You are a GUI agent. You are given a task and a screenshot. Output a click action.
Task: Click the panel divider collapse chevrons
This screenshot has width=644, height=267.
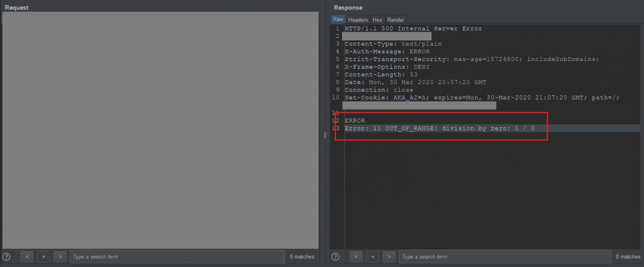324,136
